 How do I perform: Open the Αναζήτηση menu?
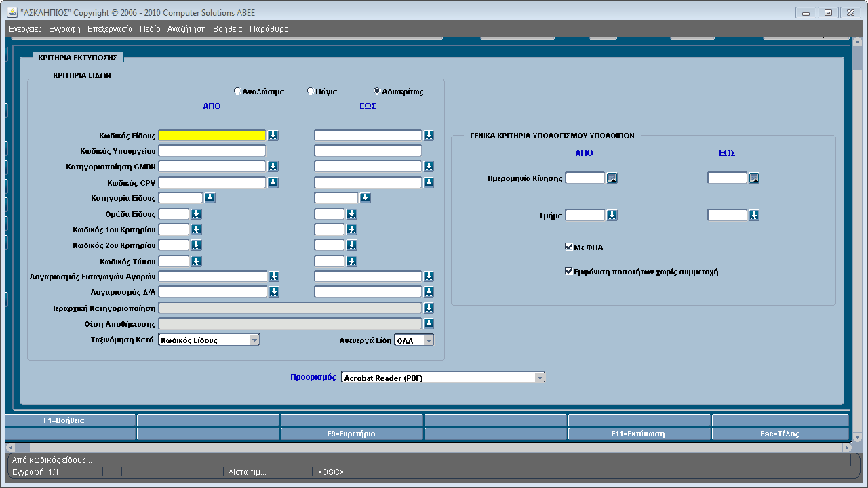point(186,29)
